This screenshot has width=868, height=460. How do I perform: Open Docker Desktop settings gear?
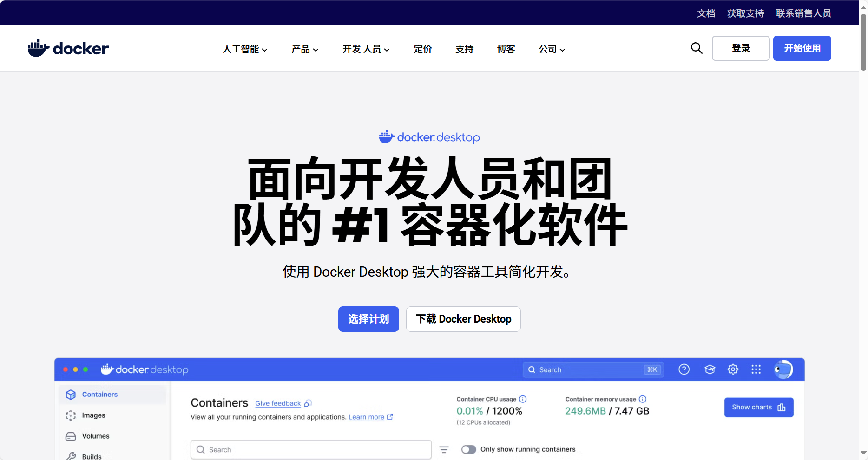[x=733, y=369]
